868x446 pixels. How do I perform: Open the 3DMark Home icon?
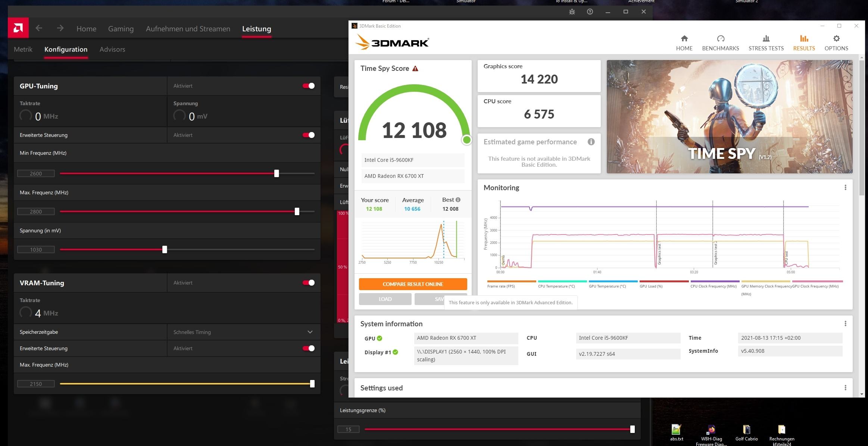pyautogui.click(x=684, y=38)
